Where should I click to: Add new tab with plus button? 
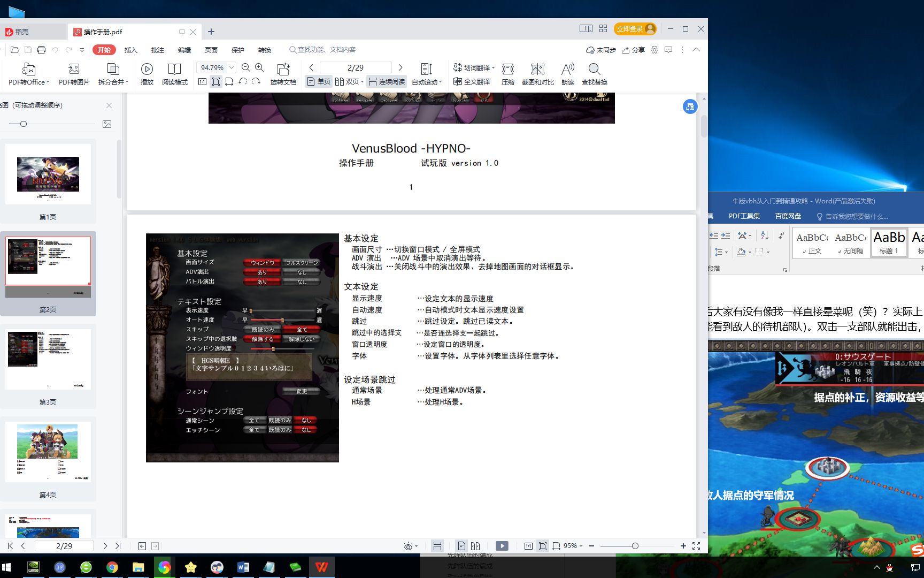(211, 32)
